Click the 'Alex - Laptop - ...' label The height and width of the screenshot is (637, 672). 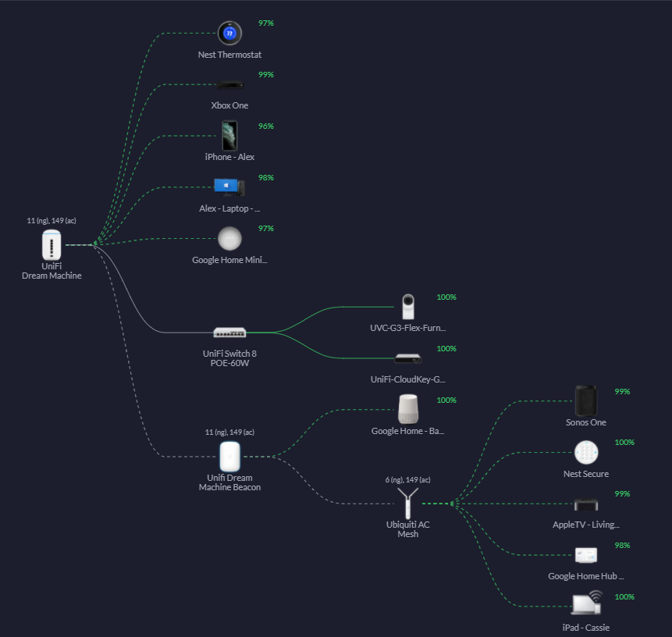[x=229, y=208]
